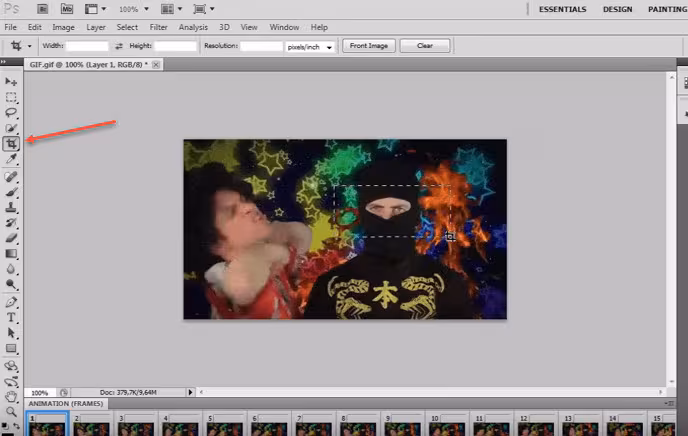Select the Eyedropper tool
Screen dimensions: 688x436
click(x=11, y=159)
